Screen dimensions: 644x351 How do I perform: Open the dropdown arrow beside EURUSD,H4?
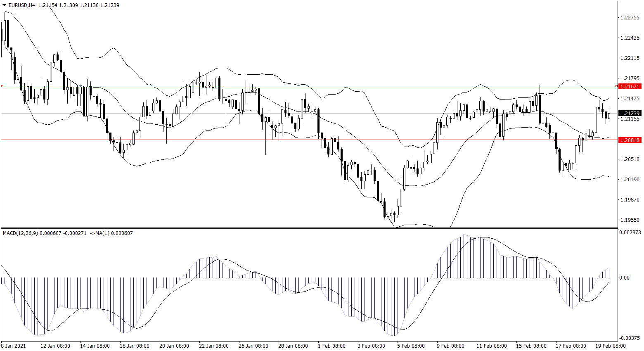[4, 5]
